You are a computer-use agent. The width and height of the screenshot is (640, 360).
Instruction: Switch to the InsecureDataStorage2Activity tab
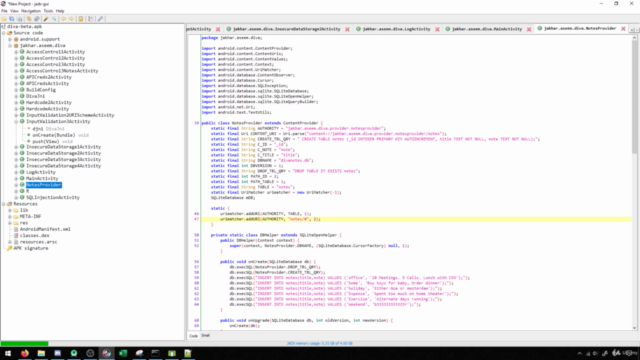point(287,29)
